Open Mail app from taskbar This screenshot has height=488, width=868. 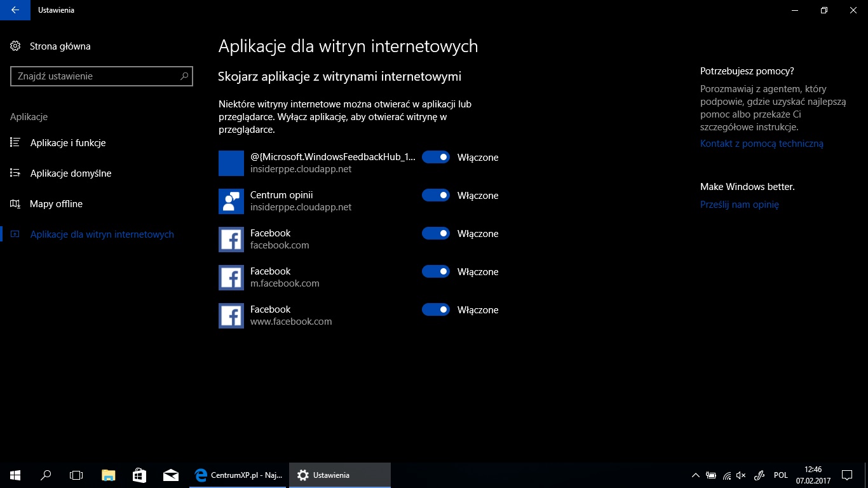pos(170,475)
